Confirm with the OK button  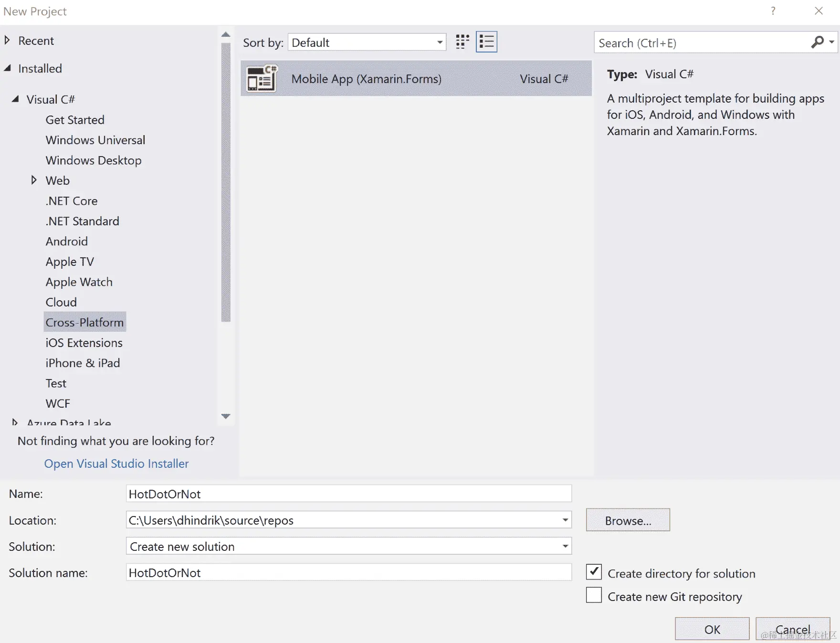click(712, 629)
